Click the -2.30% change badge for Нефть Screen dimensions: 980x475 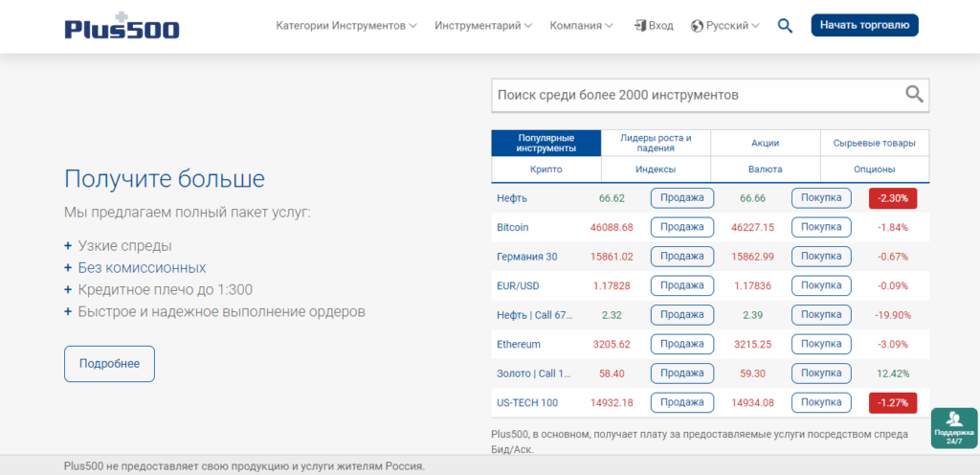[x=893, y=198]
